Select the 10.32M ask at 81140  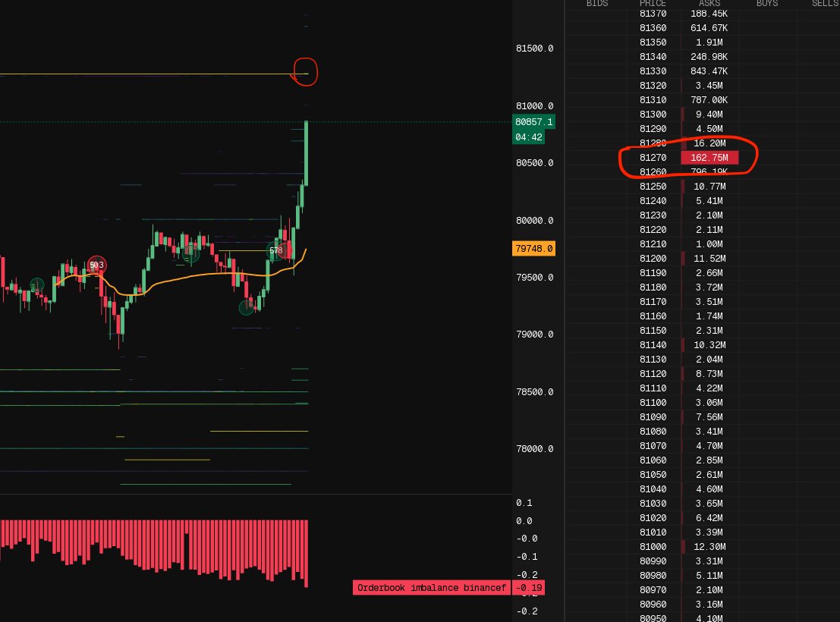point(709,345)
